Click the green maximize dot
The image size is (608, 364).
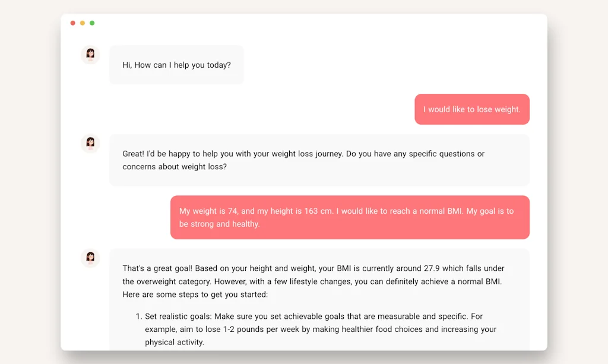coord(92,23)
